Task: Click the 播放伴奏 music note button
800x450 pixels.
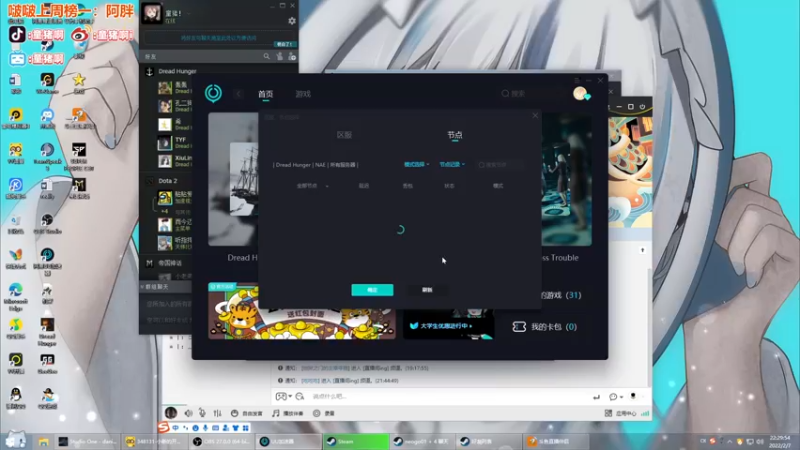Action: pyautogui.click(x=287, y=413)
